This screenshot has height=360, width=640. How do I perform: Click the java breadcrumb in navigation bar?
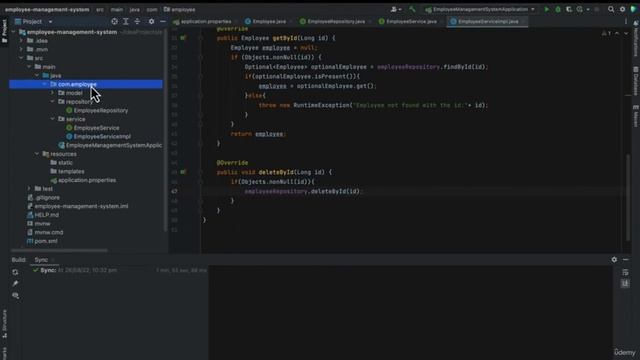pyautogui.click(x=135, y=9)
